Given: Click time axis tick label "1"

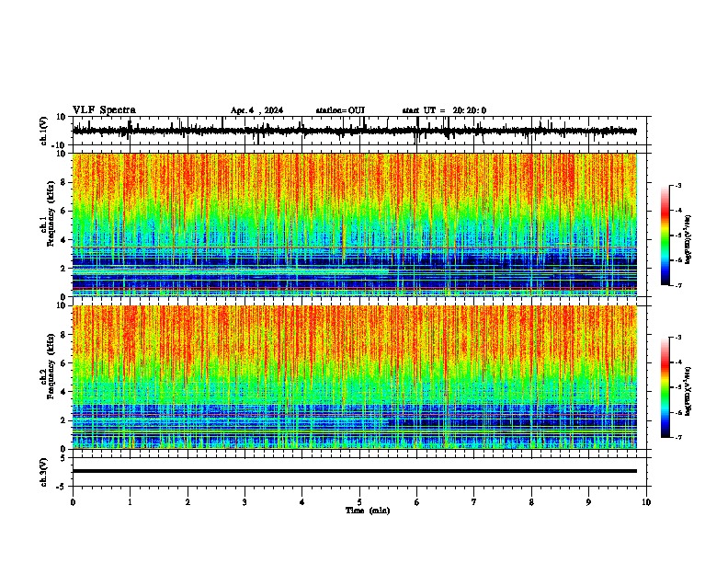Looking at the screenshot, I should coord(130,502).
